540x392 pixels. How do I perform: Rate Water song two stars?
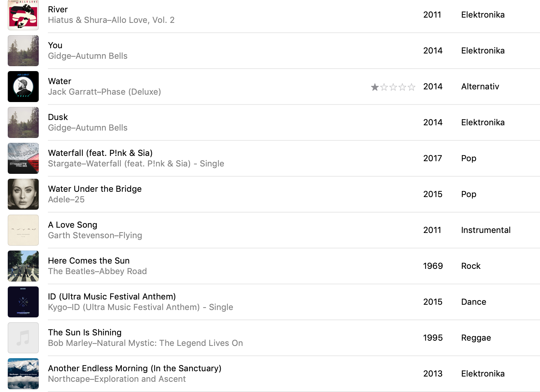click(x=384, y=87)
